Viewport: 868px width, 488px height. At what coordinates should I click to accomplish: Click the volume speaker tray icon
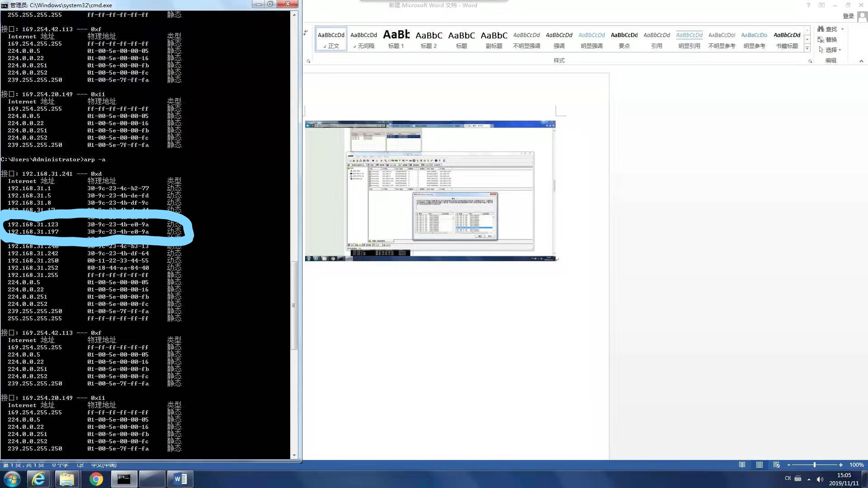tap(820, 479)
